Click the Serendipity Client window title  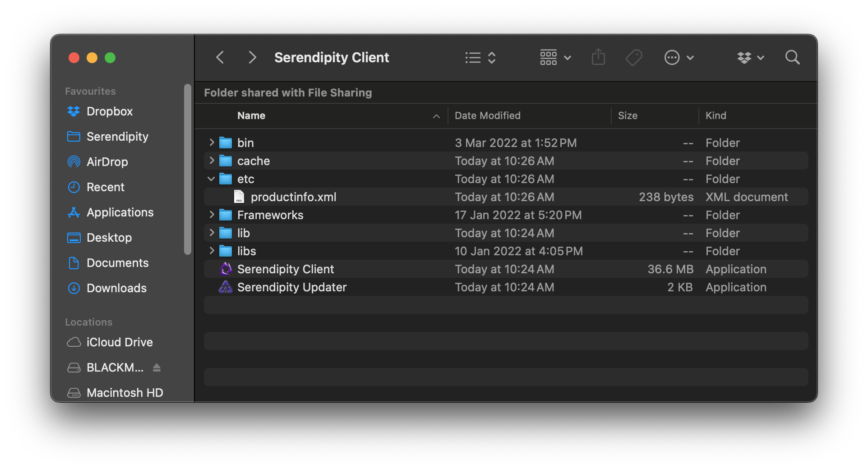click(332, 58)
